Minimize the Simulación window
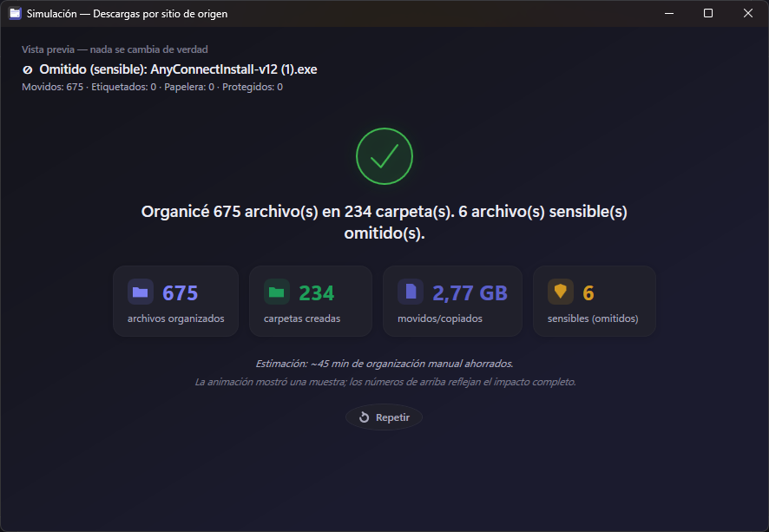 coord(669,13)
